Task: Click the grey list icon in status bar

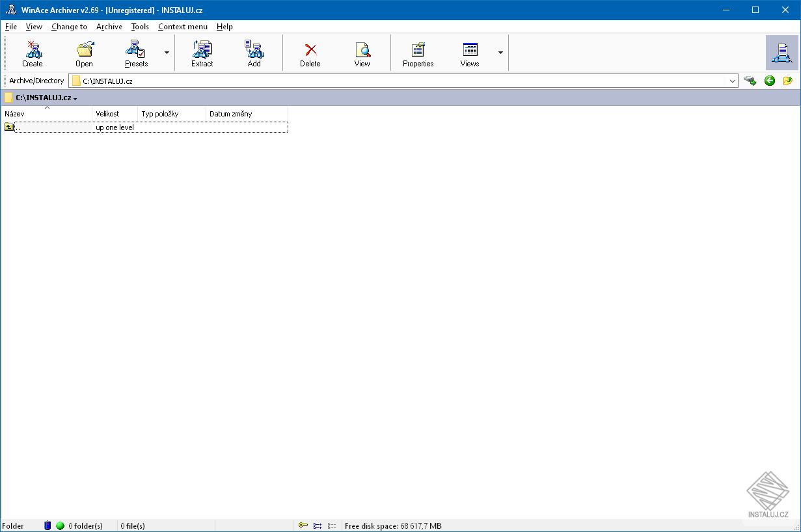Action: point(332,525)
